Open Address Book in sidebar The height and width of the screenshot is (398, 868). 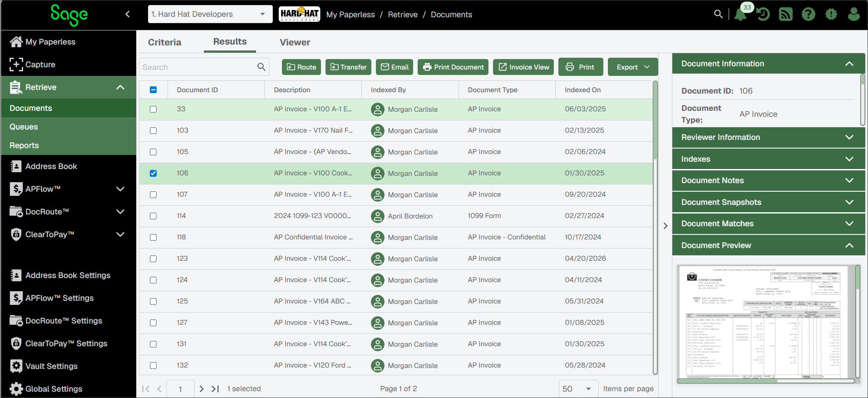[68, 166]
